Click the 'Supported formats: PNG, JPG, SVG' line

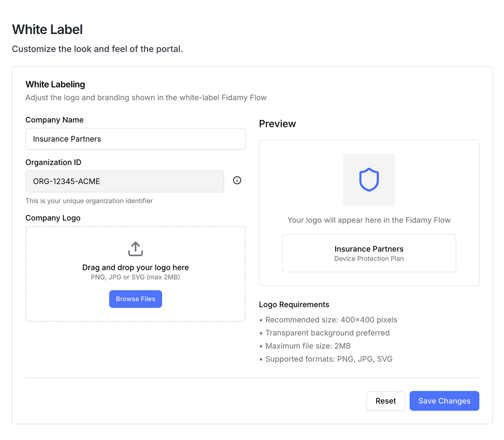point(329,359)
